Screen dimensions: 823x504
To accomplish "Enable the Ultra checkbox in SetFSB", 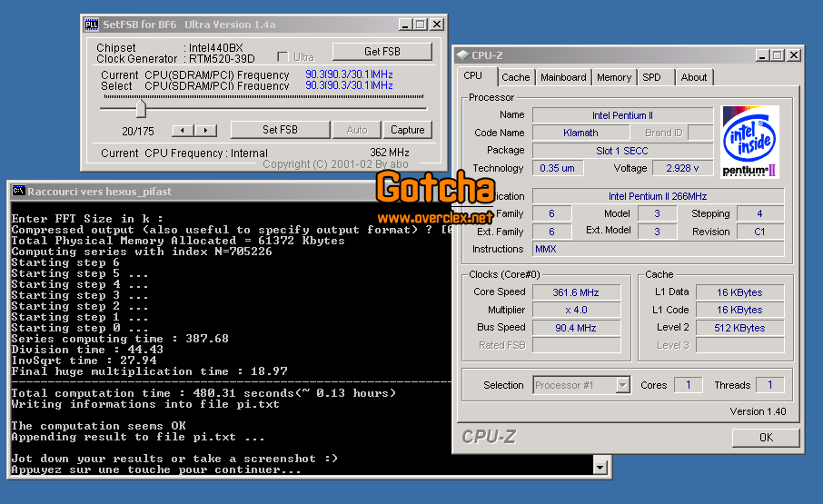I will 283,56.
